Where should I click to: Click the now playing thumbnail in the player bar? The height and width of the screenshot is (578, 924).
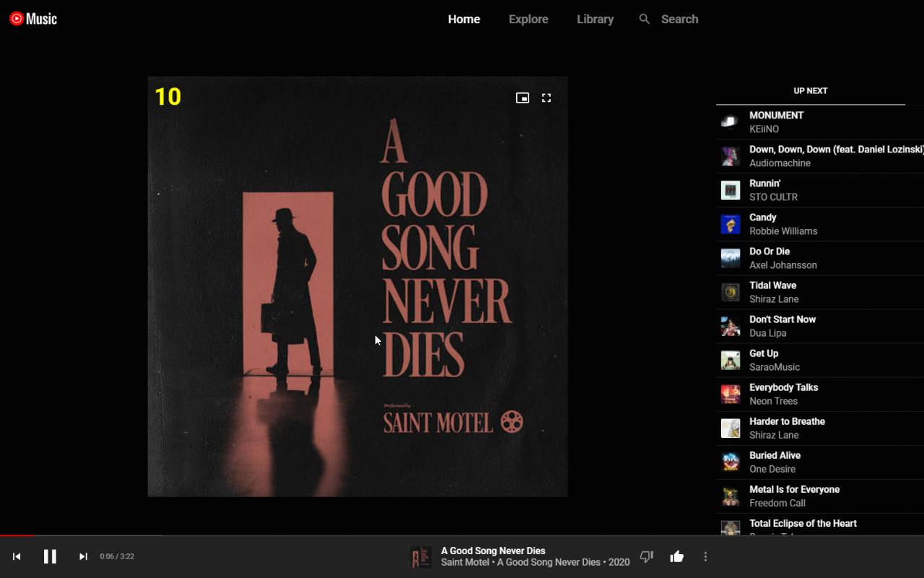pos(420,556)
